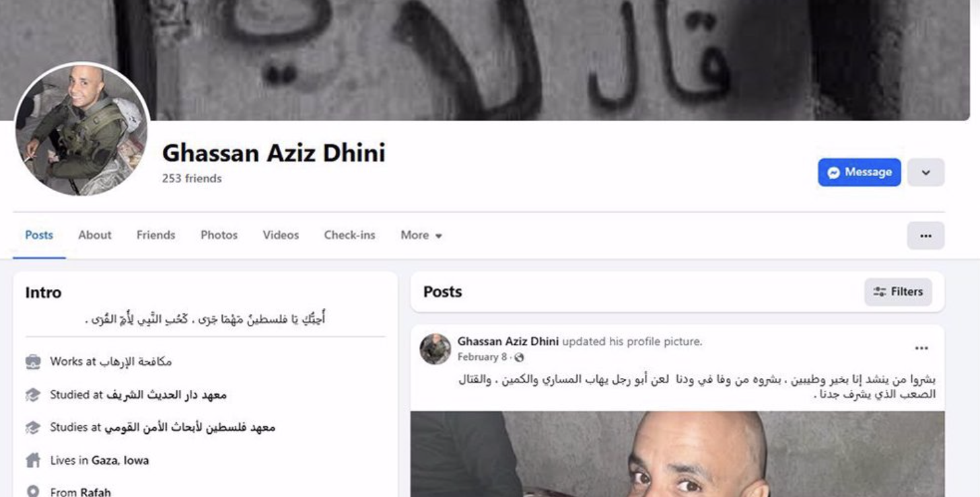Image resolution: width=980 pixels, height=497 pixels.
Task: Open the three-dot menu beside profile tabs
Action: (x=925, y=235)
